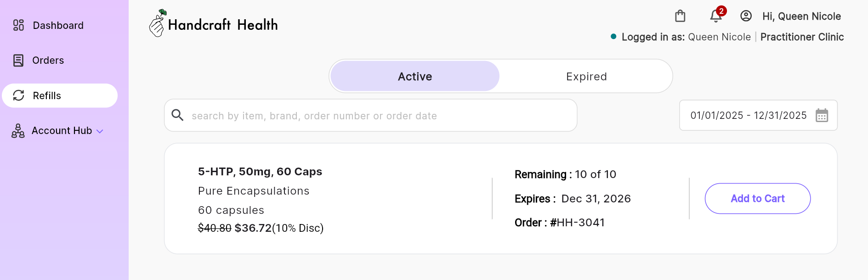The height and width of the screenshot is (280, 868).
Task: Switch to the Active refills tab
Action: pos(414,76)
